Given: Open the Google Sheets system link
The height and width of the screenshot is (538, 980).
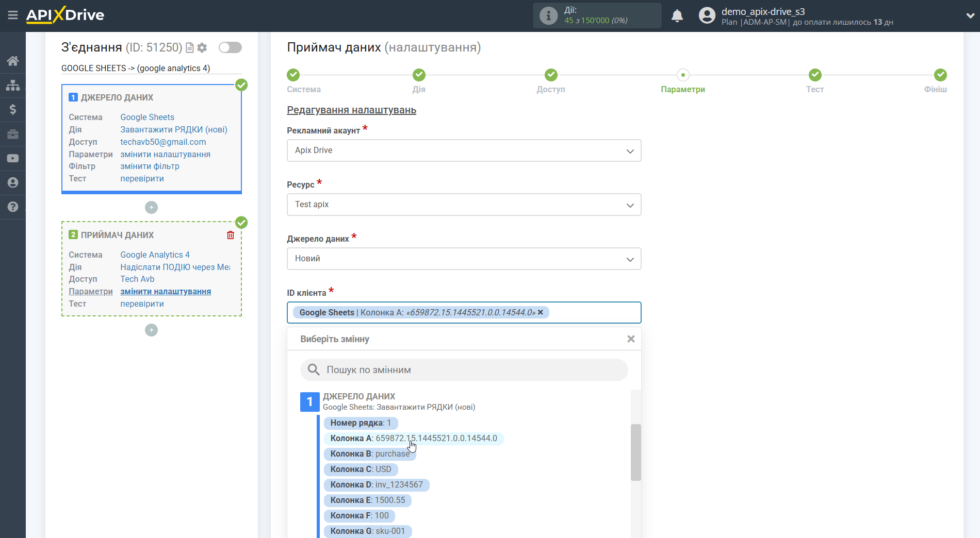Looking at the screenshot, I should pyautogui.click(x=147, y=117).
